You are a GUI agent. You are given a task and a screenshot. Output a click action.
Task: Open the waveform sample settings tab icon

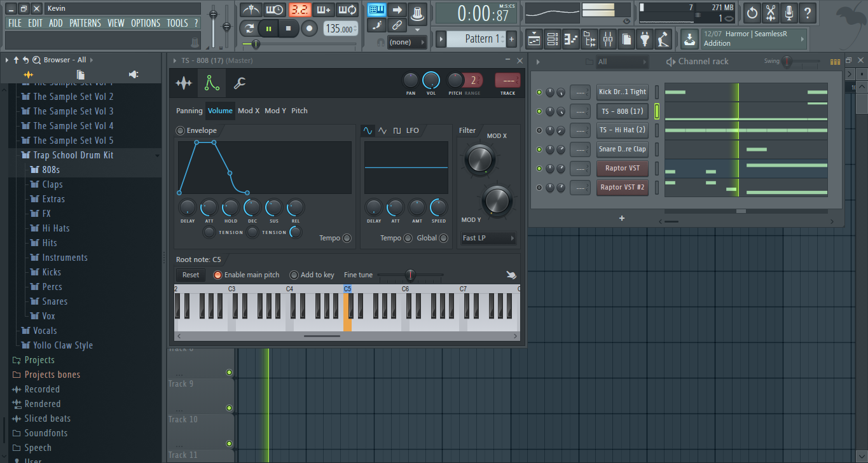click(x=184, y=83)
